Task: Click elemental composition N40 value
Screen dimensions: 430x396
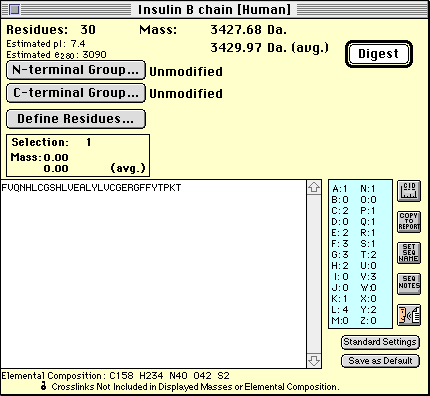Action: (178, 376)
